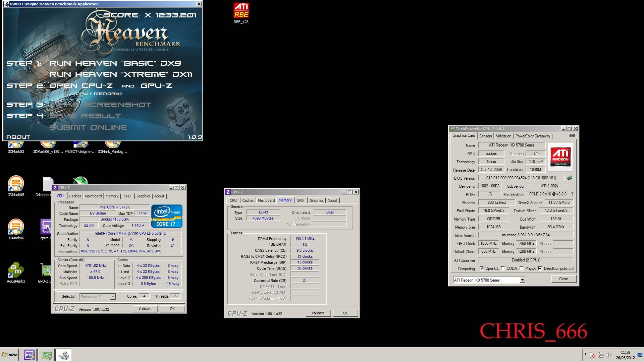The width and height of the screenshot is (644, 362).
Task: Show hidden tray icons arrow
Action: (585, 355)
